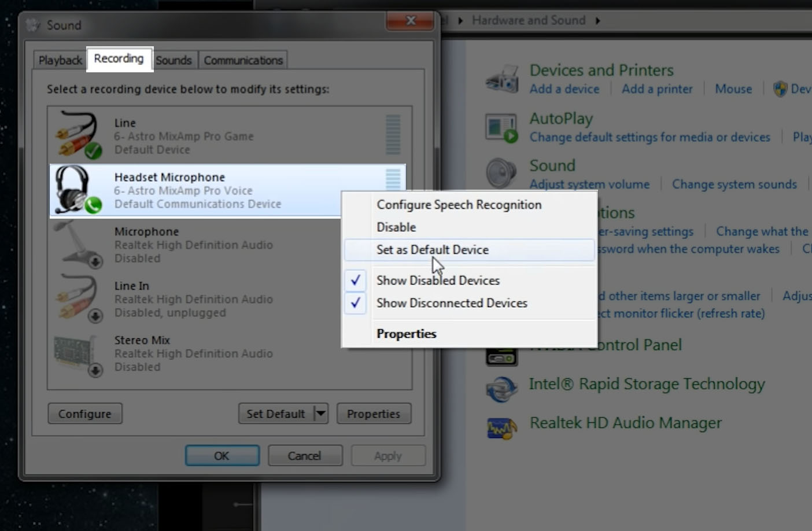Open the Sound heading link in Control Panel

[552, 165]
